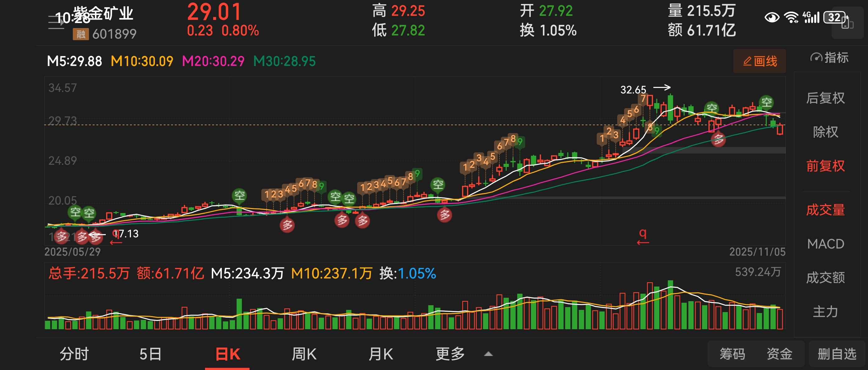Tap the 画线 draw-line pencil button
This screenshot has height=370, width=868.
tap(759, 61)
